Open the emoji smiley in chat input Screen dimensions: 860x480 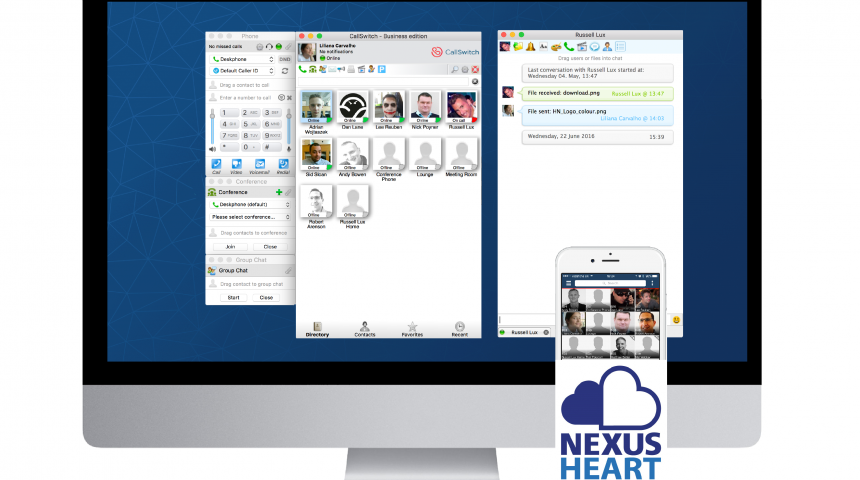click(676, 320)
